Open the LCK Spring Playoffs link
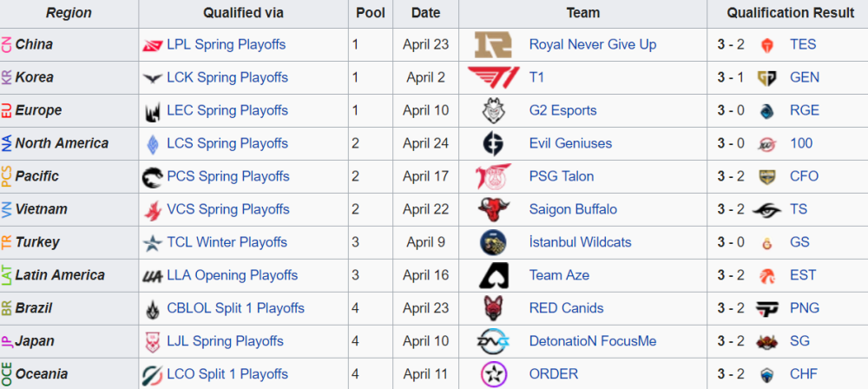The height and width of the screenshot is (389, 868). click(227, 77)
